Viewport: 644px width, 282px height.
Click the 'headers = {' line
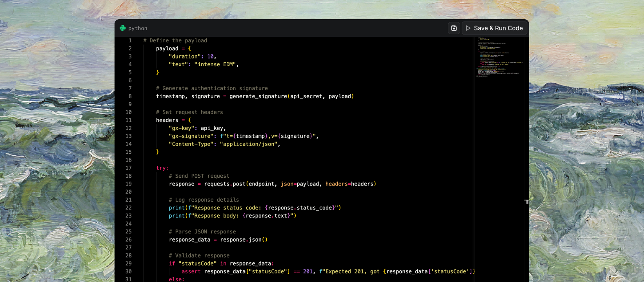[x=174, y=120]
